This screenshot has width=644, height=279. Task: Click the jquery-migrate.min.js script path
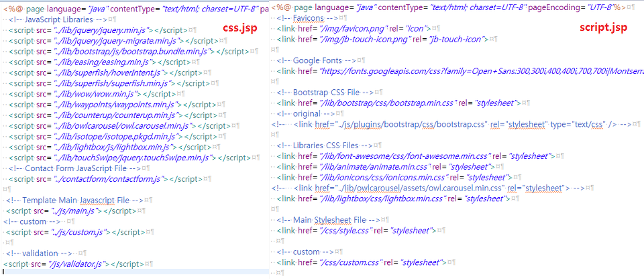[118, 41]
